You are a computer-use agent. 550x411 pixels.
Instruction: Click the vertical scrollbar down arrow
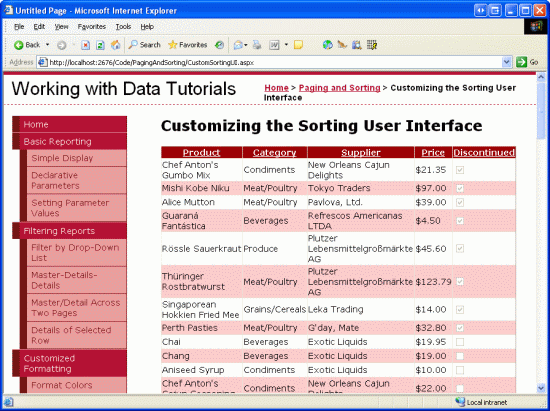click(541, 388)
